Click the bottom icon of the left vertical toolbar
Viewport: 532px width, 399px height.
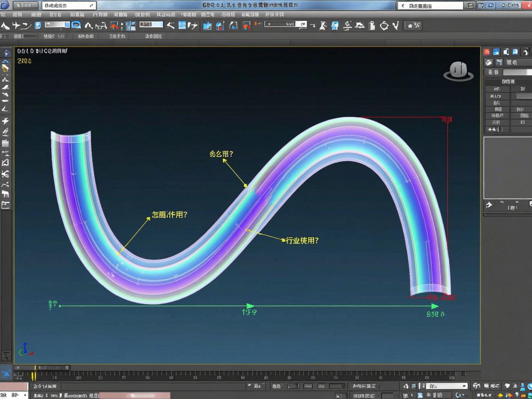(x=6, y=356)
